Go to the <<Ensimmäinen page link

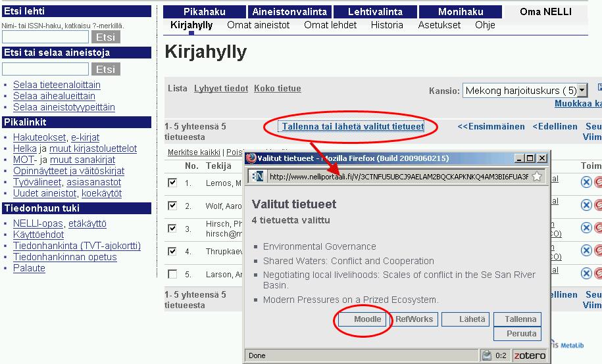click(x=491, y=126)
